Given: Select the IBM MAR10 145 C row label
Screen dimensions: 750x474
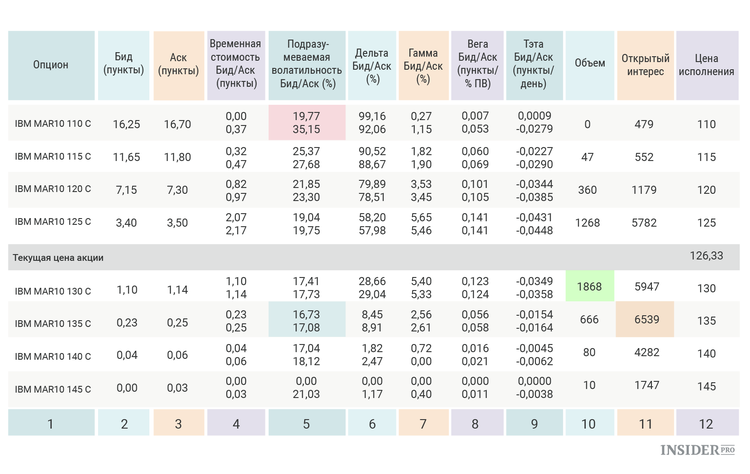Looking at the screenshot, I should 53,389.
